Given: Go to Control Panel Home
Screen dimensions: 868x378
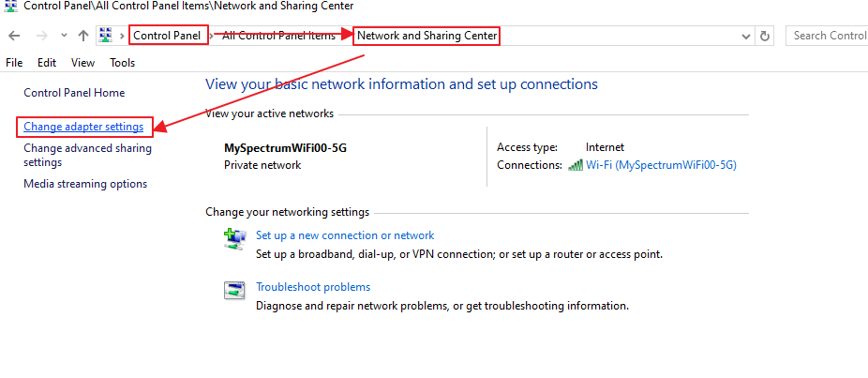Looking at the screenshot, I should point(74,93).
